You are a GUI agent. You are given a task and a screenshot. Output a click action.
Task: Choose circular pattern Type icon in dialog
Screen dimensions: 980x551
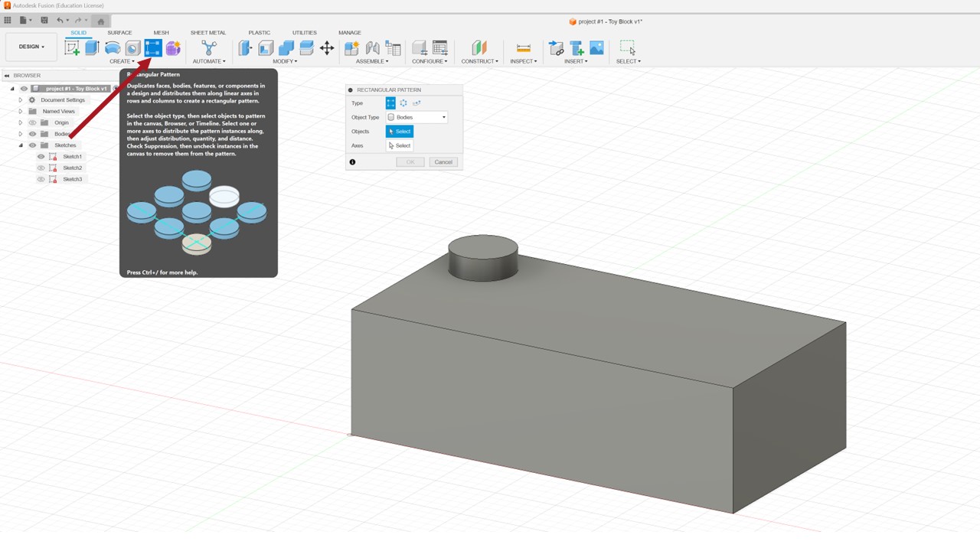(403, 103)
